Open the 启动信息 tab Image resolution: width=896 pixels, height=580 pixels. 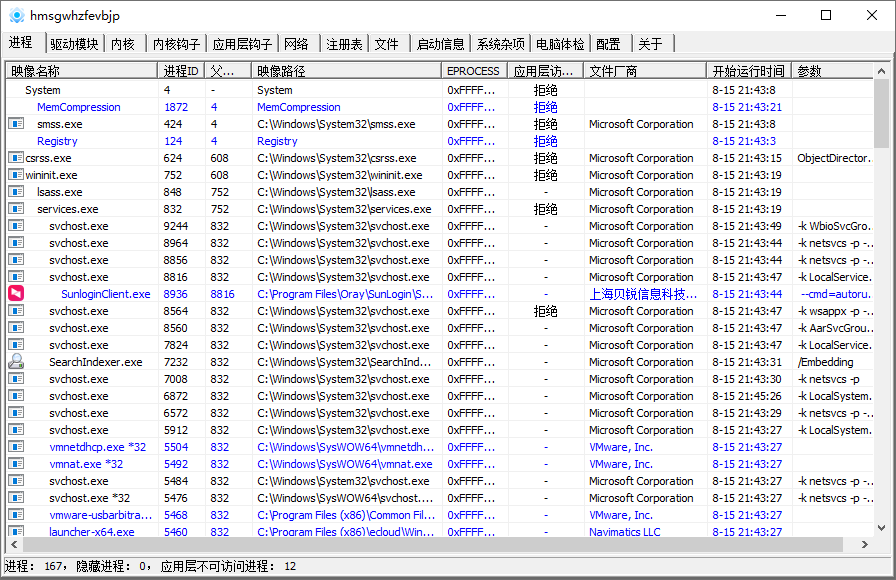tap(441, 44)
